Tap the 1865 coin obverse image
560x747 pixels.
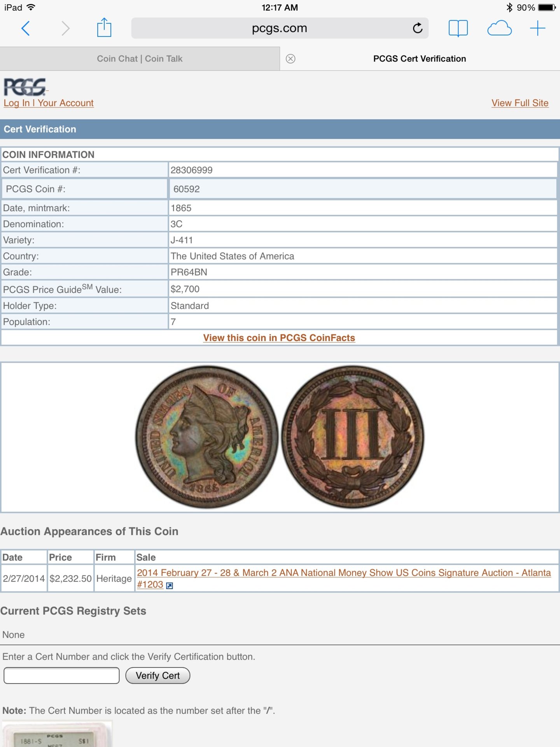[x=206, y=437]
